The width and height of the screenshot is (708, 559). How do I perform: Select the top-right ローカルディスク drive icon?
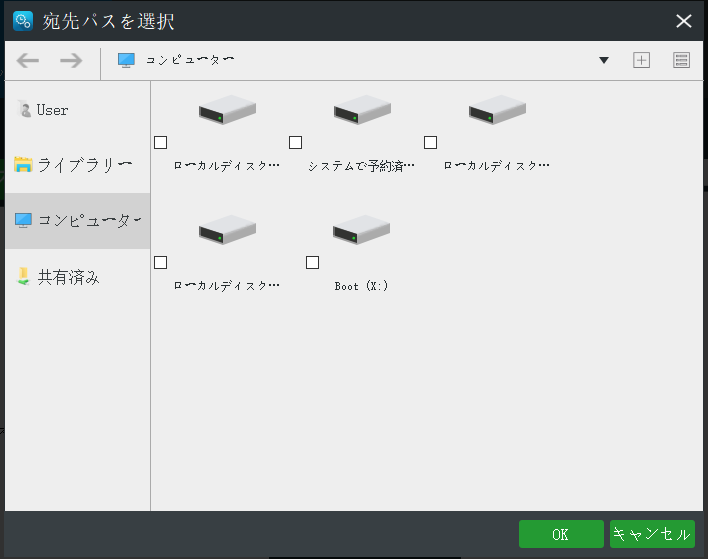(497, 109)
